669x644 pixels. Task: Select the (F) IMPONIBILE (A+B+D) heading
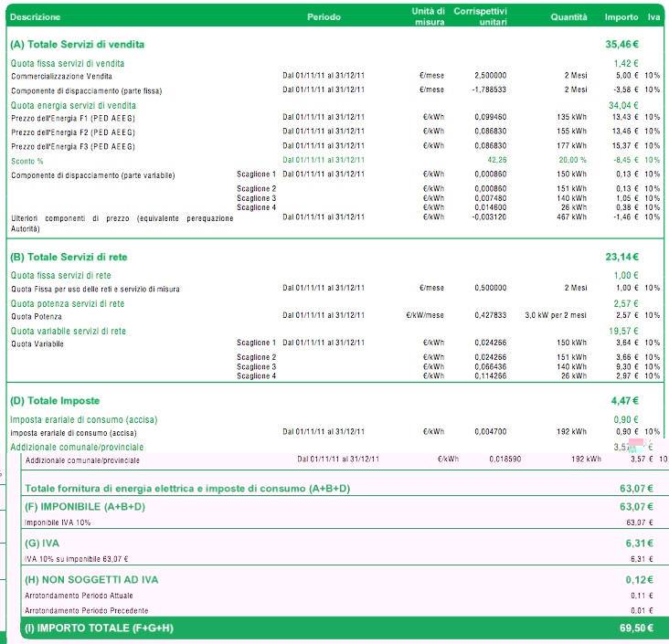coord(85,507)
